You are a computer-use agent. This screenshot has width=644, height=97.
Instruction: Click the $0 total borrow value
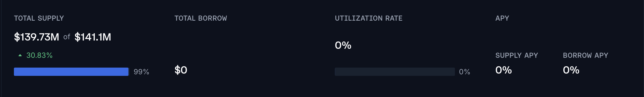click(181, 70)
